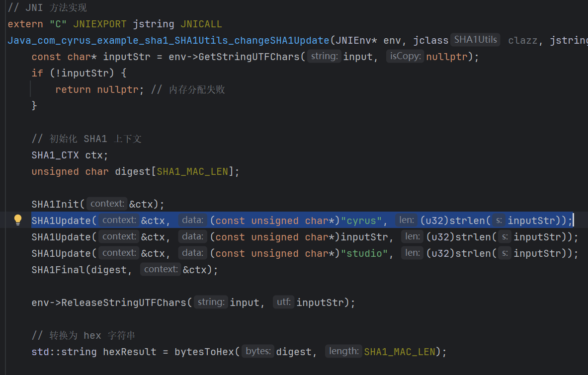Click 'SHA1_CTX ctx;' declaration
588x375 pixels.
(x=70, y=155)
